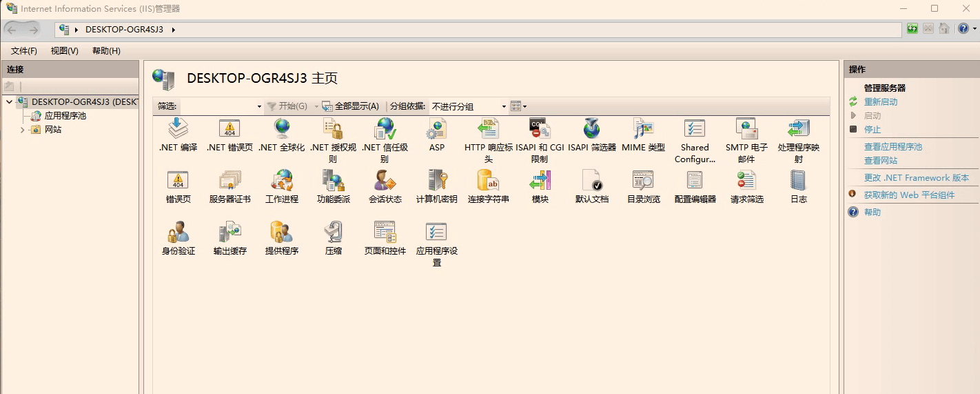Click 全部显示(A) button
980x394 pixels.
pyautogui.click(x=351, y=106)
